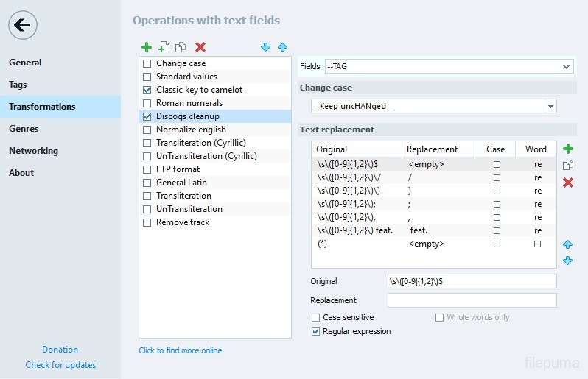
Task: Move replacement row down with blue arrow
Action: point(567,261)
